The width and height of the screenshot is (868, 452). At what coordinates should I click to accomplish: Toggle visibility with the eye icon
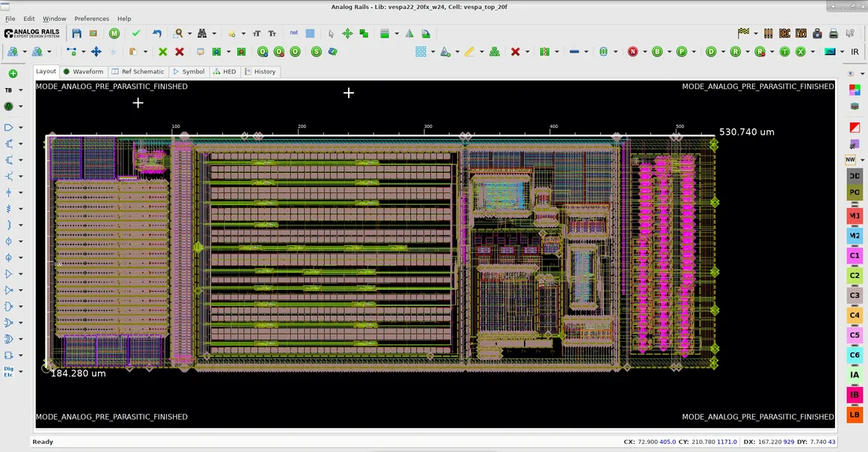pos(851,74)
